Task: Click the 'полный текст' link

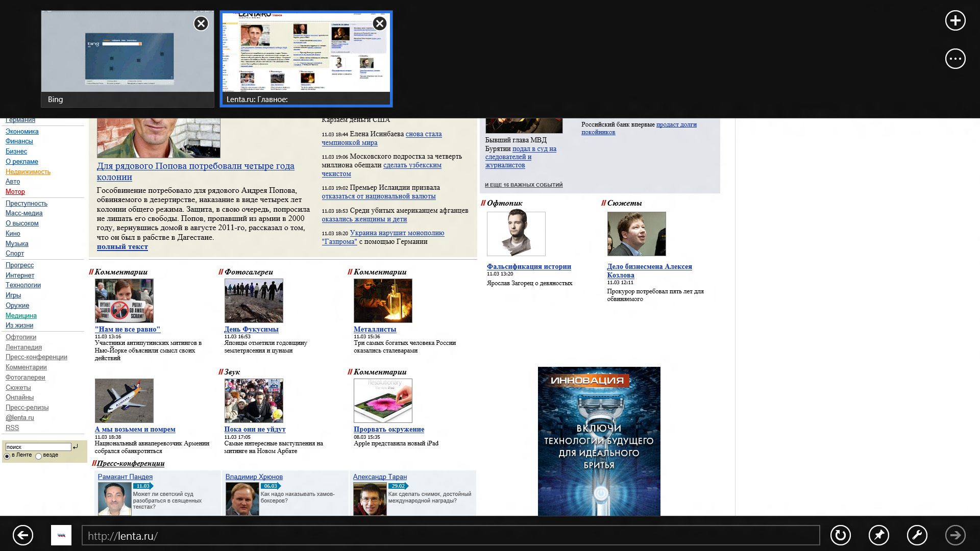Action: [x=122, y=246]
